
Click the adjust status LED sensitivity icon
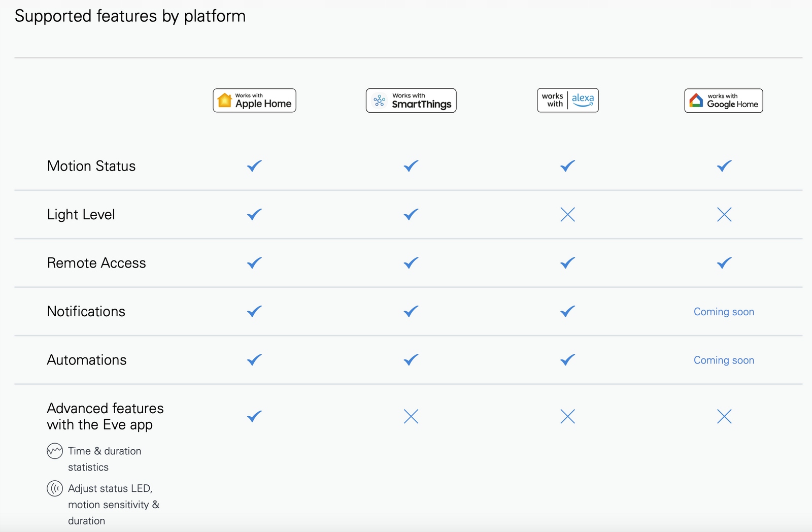(x=55, y=488)
